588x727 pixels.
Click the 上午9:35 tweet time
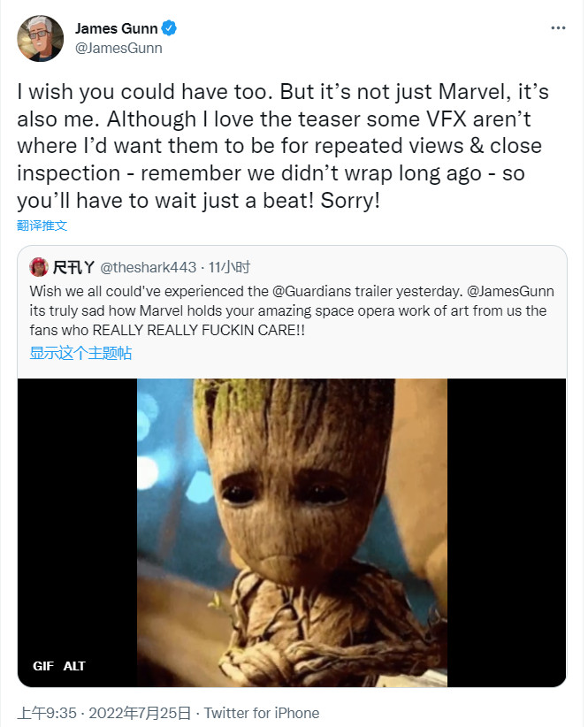(x=47, y=713)
